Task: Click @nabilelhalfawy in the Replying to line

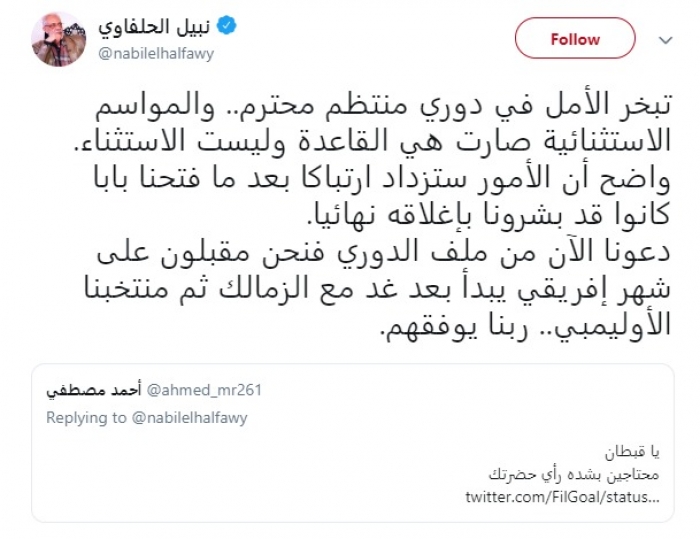Action: (x=188, y=416)
